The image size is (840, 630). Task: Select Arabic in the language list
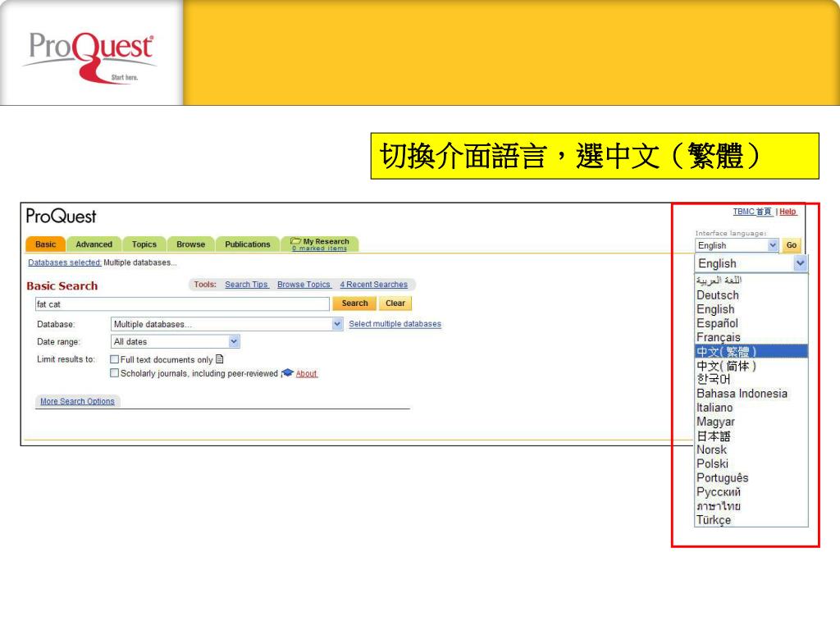751,281
